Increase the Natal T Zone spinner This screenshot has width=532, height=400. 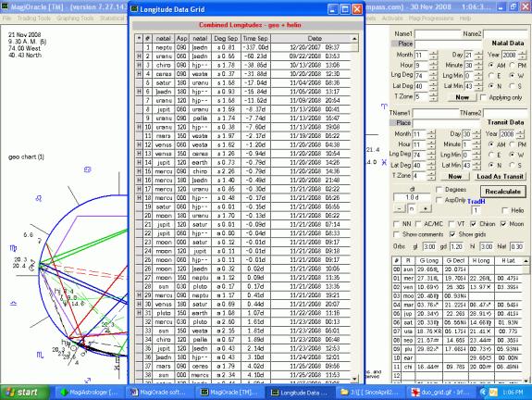[x=433, y=94]
